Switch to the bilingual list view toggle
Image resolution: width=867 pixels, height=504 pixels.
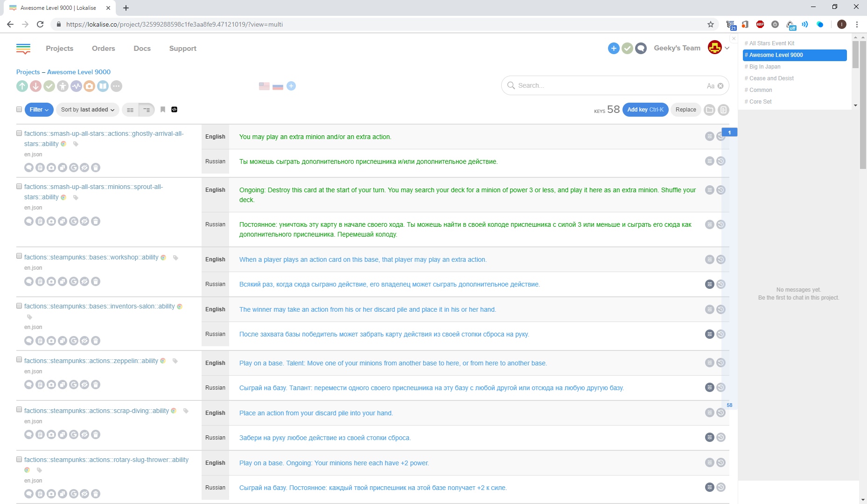coord(130,110)
